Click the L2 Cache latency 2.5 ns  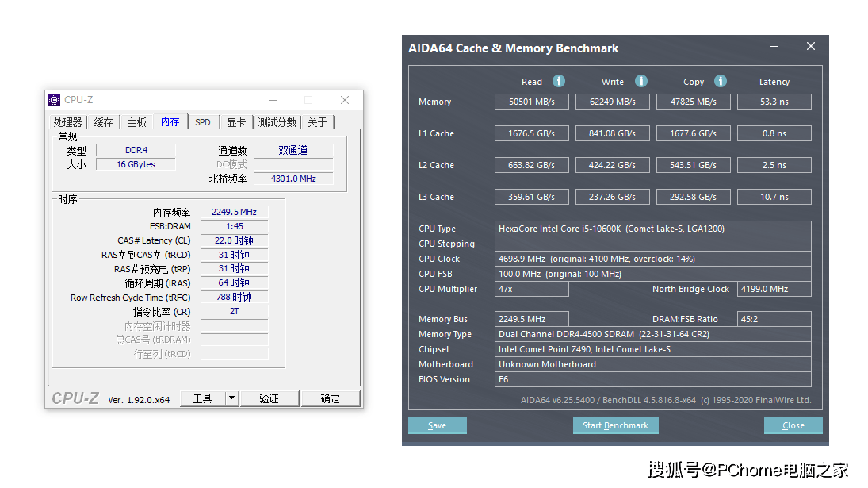tap(774, 165)
